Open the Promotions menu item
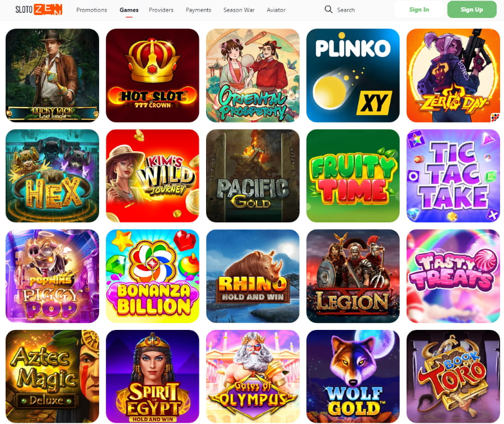This screenshot has width=504, height=424. tap(92, 10)
